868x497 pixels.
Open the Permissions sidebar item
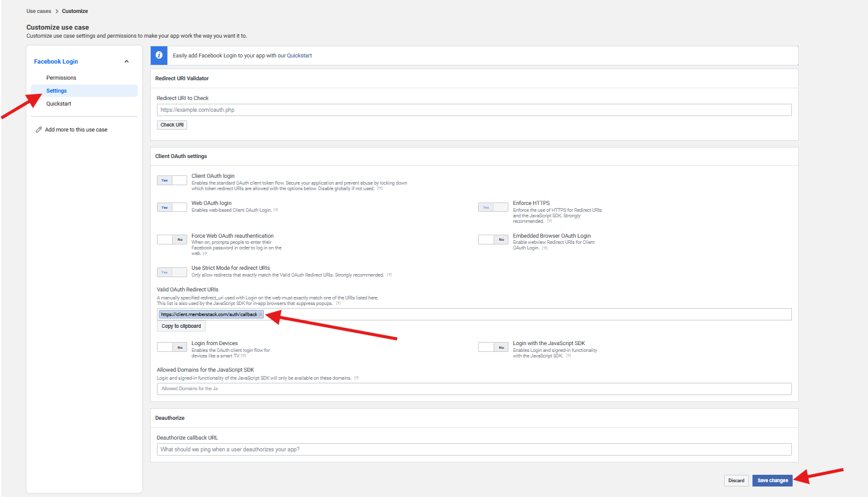pyautogui.click(x=61, y=78)
